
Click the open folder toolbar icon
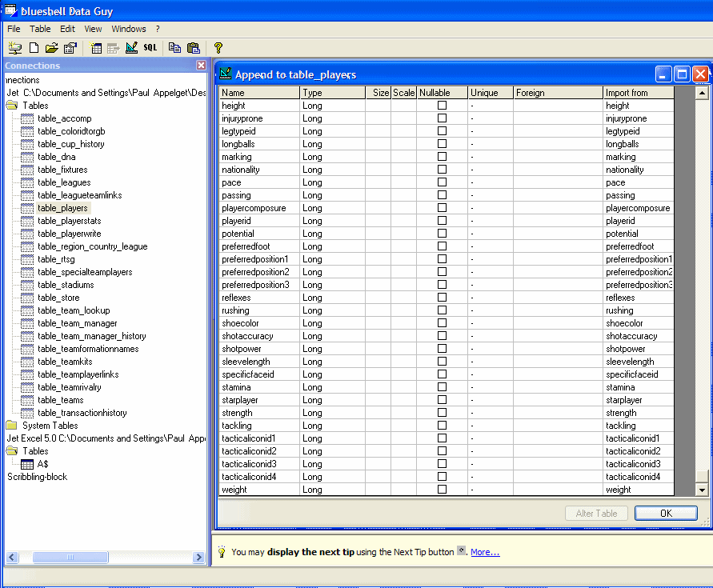click(x=52, y=48)
